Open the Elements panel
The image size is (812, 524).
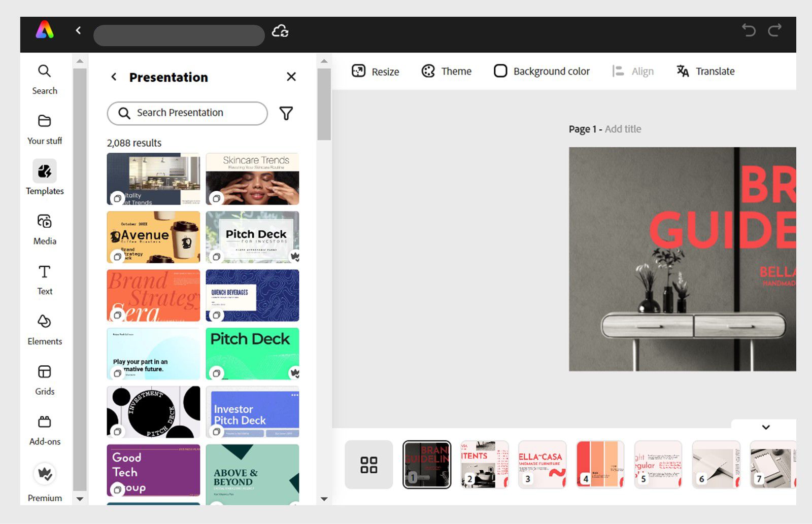tap(45, 330)
